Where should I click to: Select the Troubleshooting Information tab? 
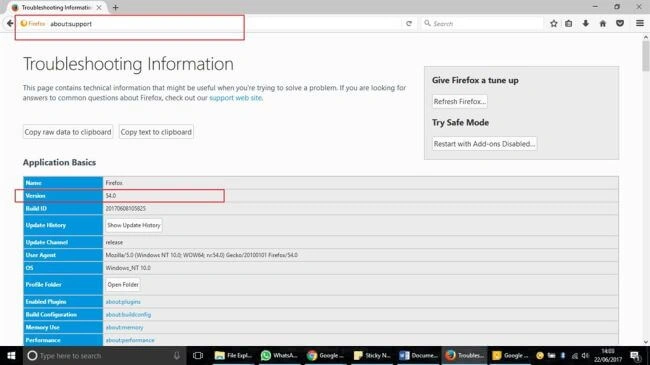pyautogui.click(x=56, y=7)
